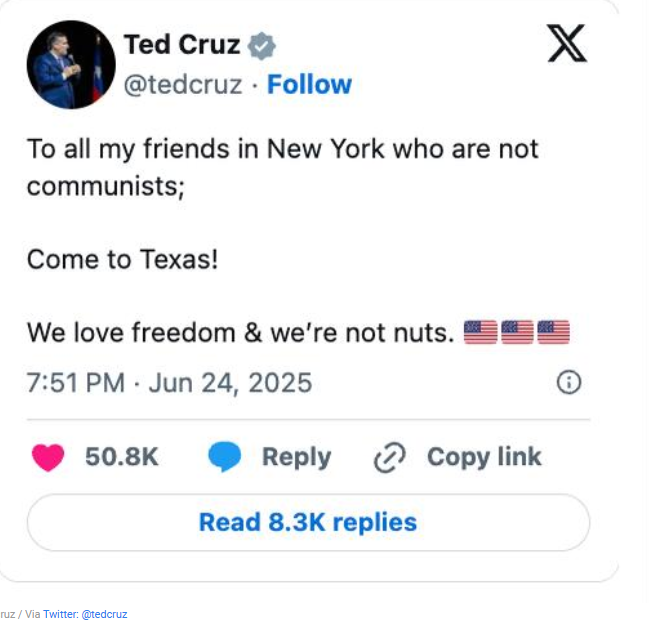Click the 50.8K likes count

[x=122, y=457]
